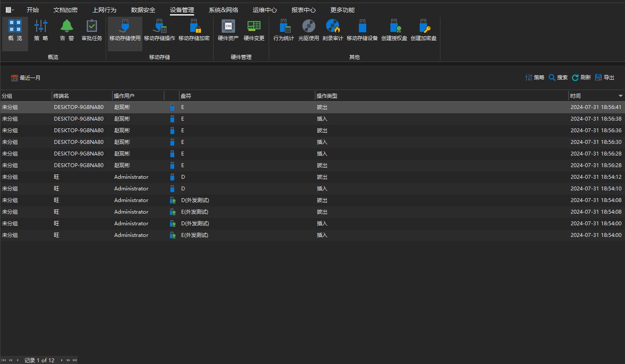Click 记录 1 of 12 status text

[40, 360]
